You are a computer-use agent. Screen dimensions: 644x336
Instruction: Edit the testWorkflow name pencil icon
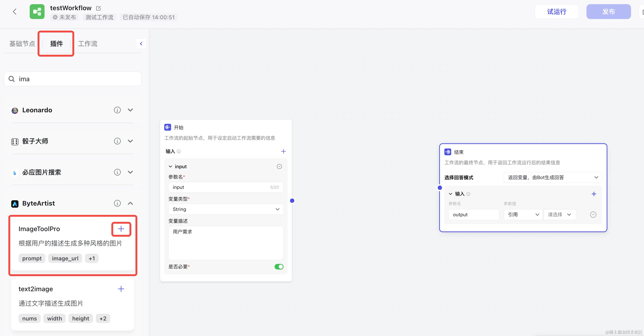(98, 8)
